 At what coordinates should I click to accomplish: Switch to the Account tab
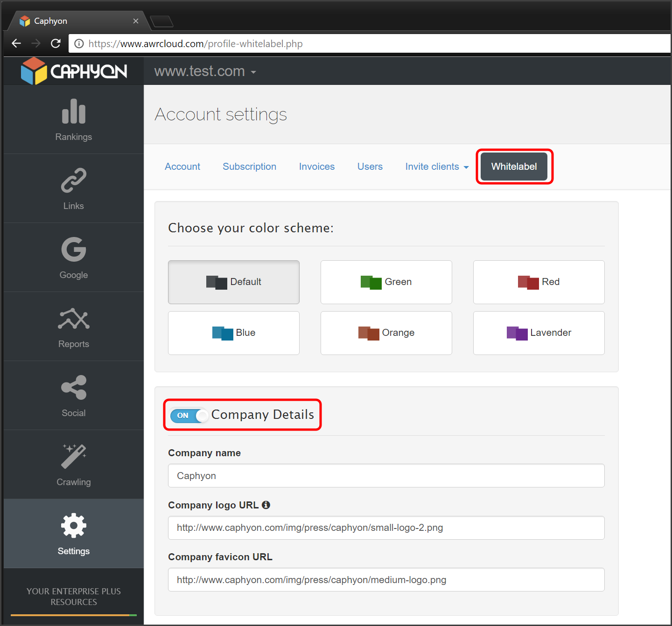[182, 167]
